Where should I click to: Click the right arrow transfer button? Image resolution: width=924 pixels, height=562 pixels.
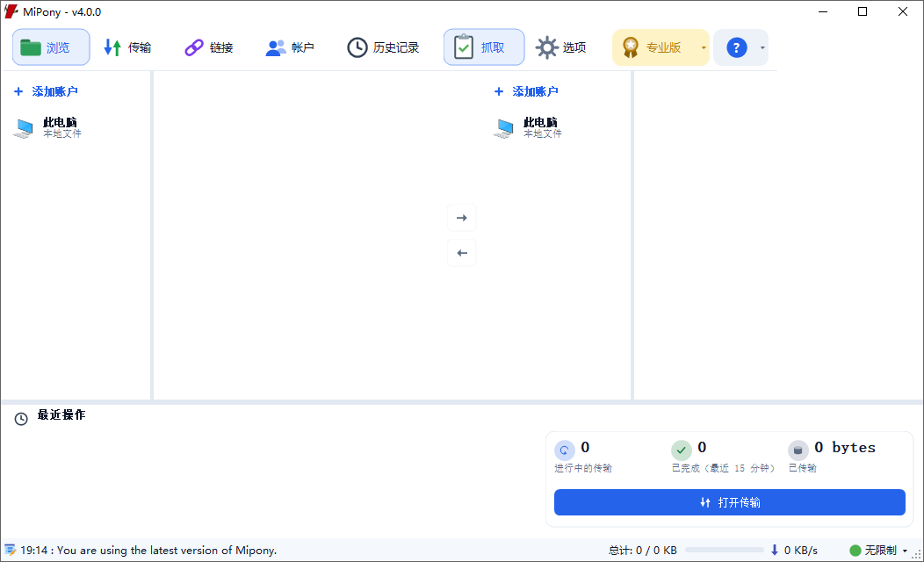[462, 218]
